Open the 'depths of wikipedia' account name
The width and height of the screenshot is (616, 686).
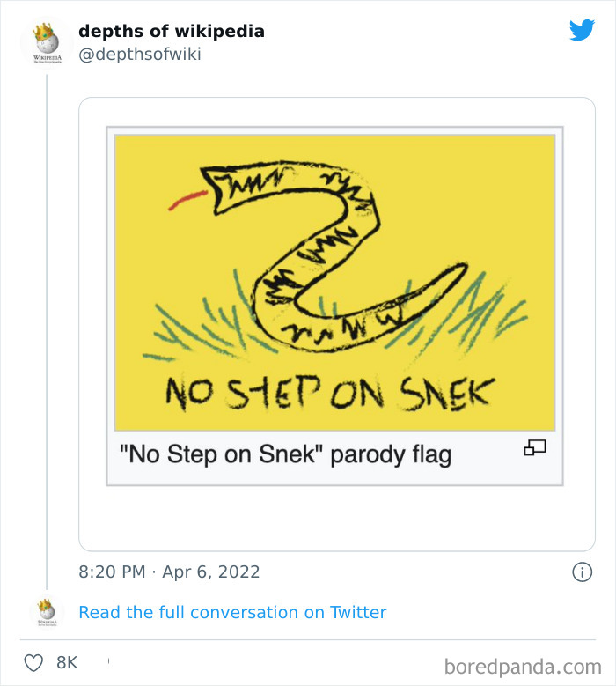(171, 31)
